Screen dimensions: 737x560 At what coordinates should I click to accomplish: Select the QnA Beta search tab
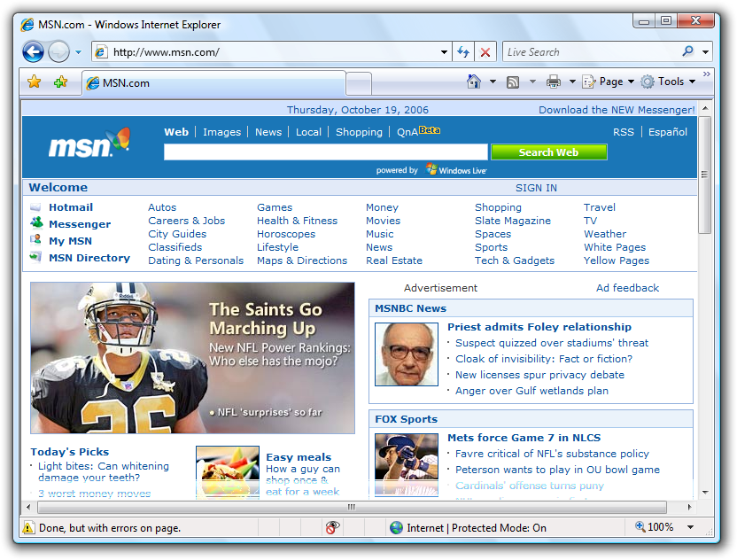pyautogui.click(x=418, y=131)
